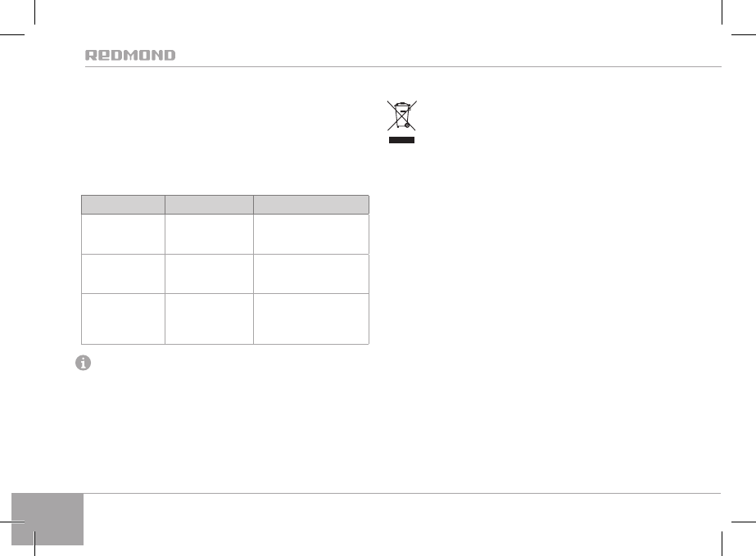Click the REDMOND brand logo

pos(130,56)
